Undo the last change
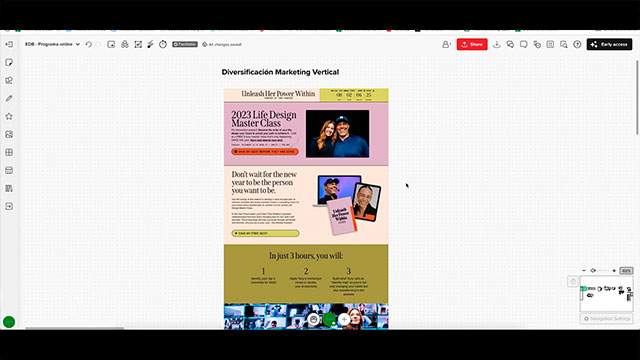 pos(89,44)
